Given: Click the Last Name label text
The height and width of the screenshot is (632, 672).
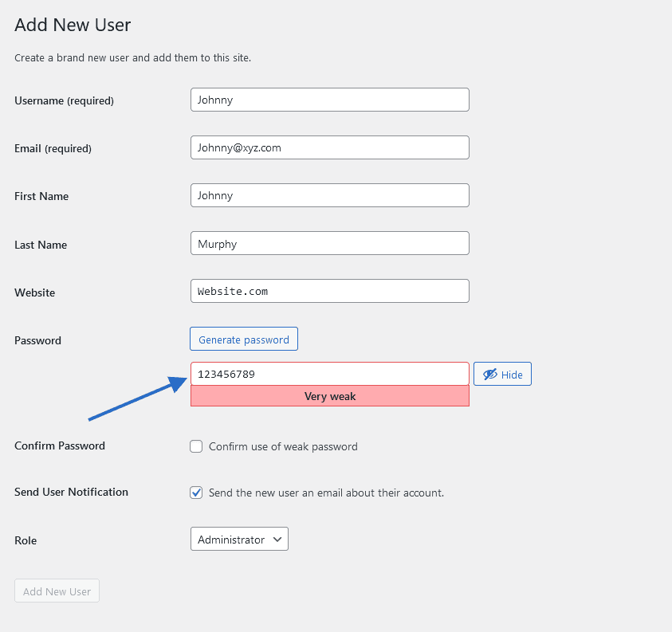Looking at the screenshot, I should 41,245.
